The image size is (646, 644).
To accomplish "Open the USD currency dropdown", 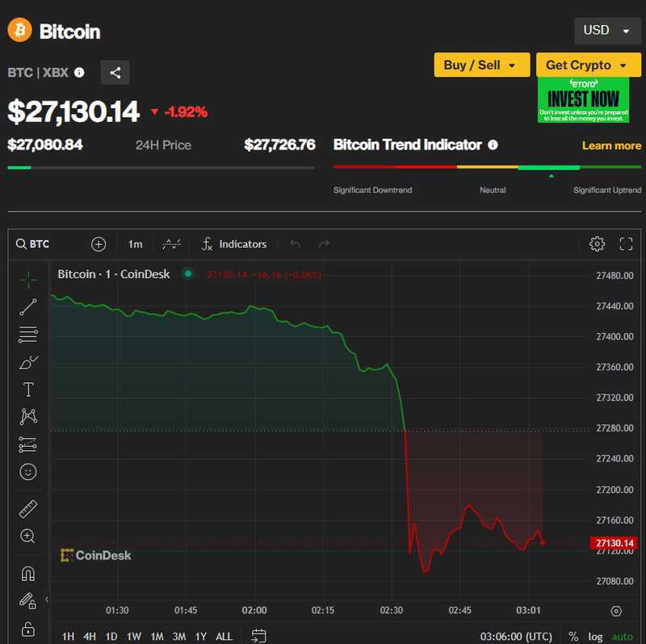I will 606,31.
